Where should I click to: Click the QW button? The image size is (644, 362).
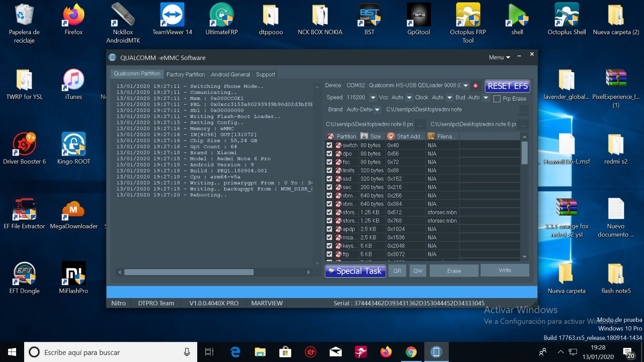(x=418, y=271)
